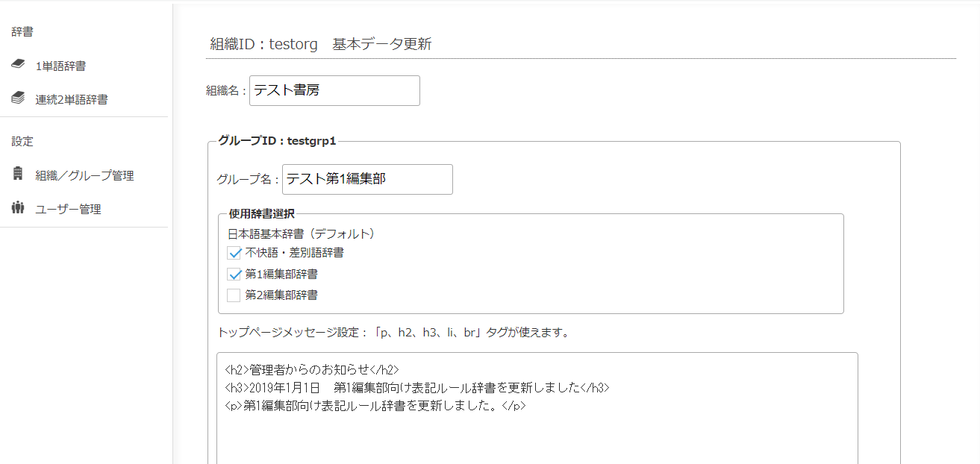980x464 pixels.
Task: Click the 不快語・差別語辞書 label text
Action: tap(294, 253)
